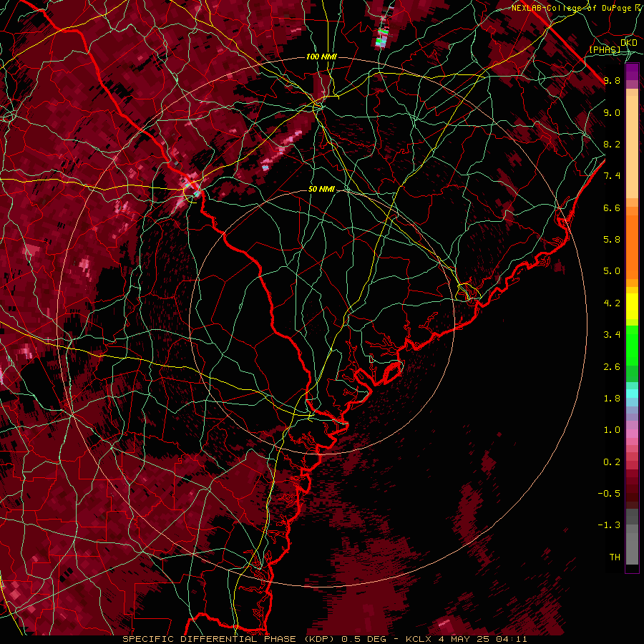Click the 8.2 value on the color scale
The width and height of the screenshot is (644, 644).
612,144
